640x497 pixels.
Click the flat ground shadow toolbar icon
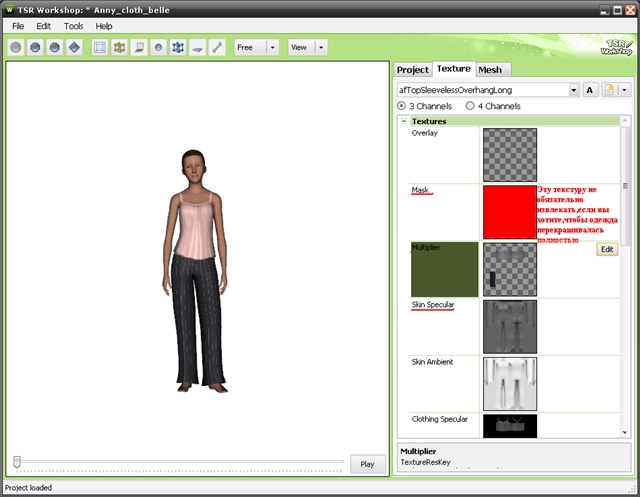[x=198, y=47]
